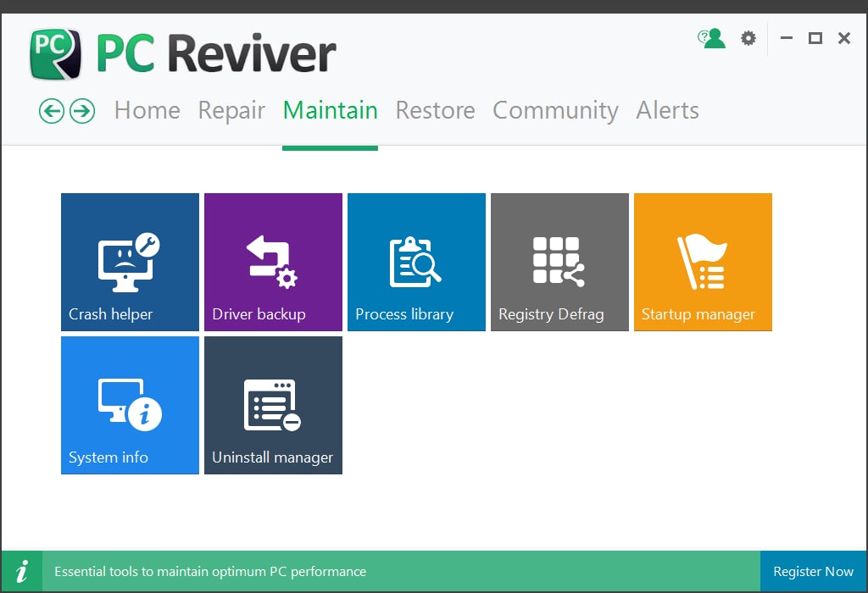
Task: Open the settings gear
Action: [748, 38]
